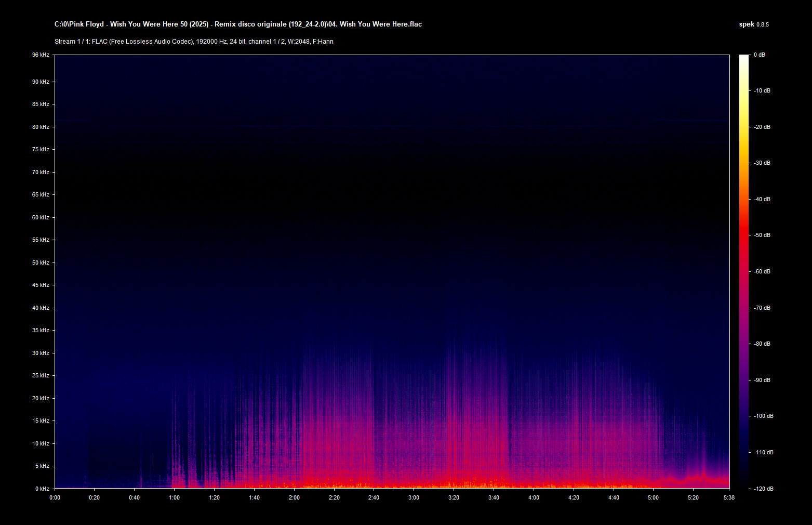
Task: Click the 5:00 time axis marker
Action: pos(653,497)
